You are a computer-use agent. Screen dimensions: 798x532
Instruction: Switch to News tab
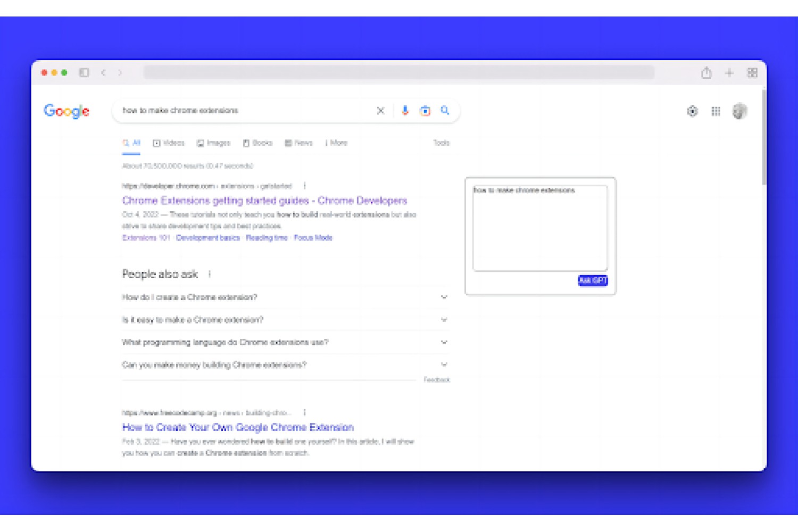click(298, 143)
